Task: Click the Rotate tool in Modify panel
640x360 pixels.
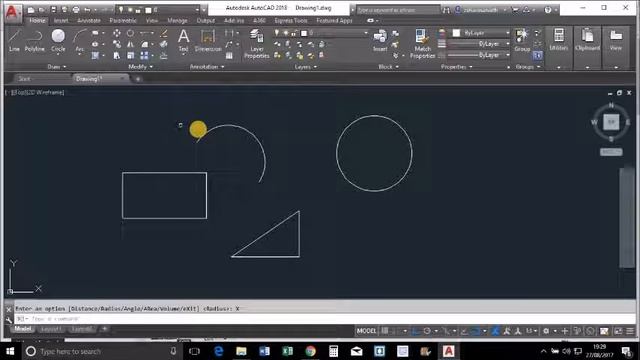Action: pyautogui.click(x=130, y=33)
